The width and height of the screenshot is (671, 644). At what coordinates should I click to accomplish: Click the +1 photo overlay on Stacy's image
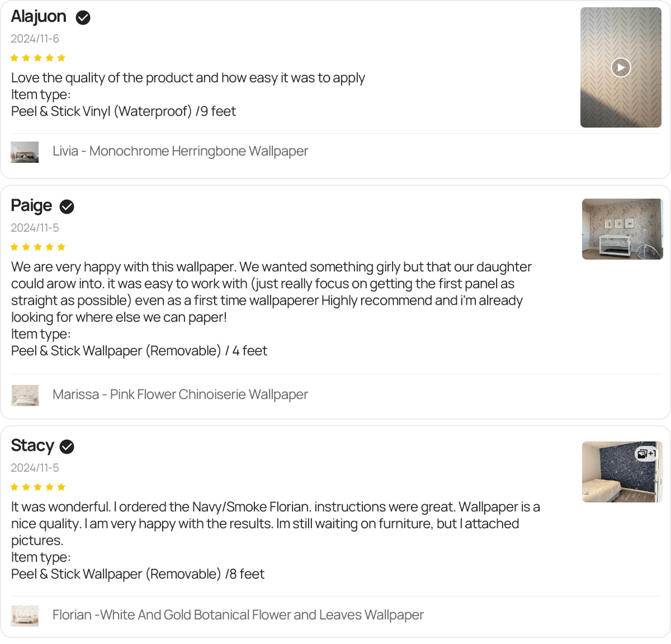coord(646,454)
